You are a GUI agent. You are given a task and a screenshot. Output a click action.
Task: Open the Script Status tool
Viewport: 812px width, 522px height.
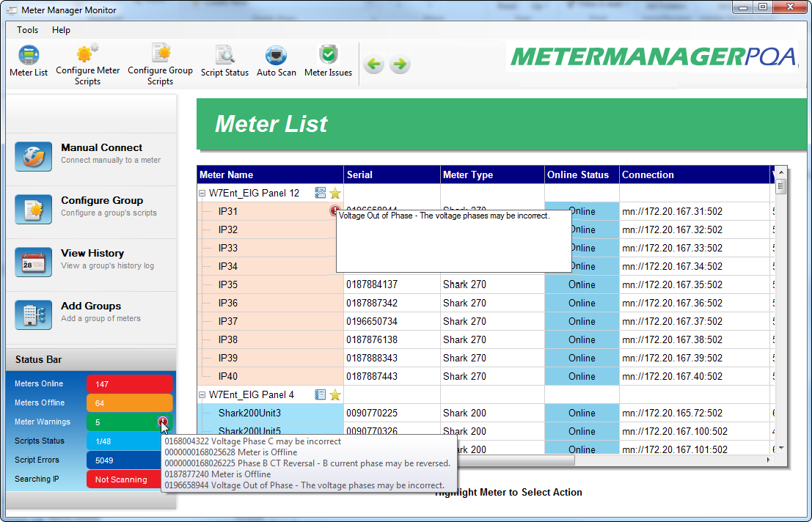(224, 62)
